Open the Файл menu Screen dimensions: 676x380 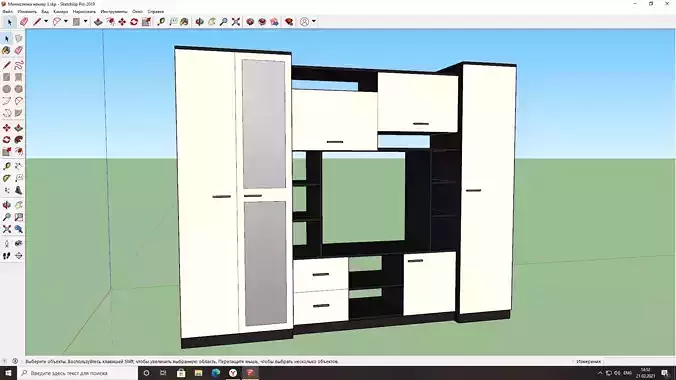[x=8, y=12]
